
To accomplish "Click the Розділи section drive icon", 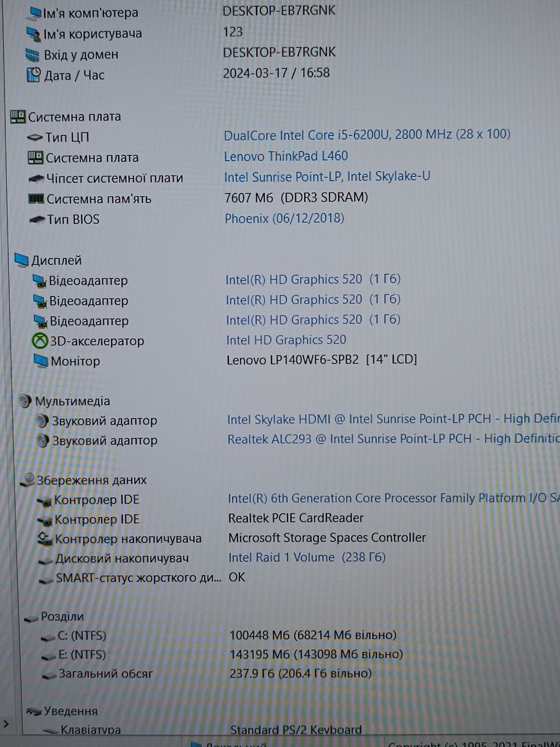I will pyautogui.click(x=31, y=619).
